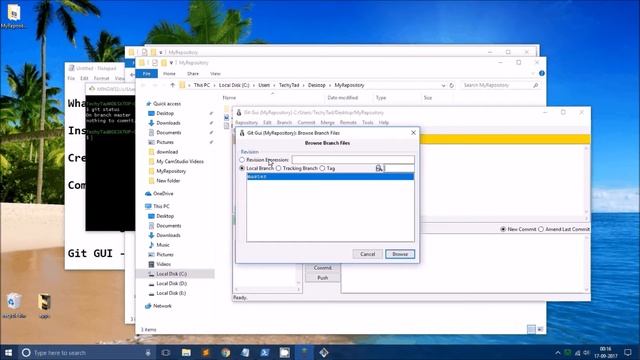Select OneDrive in navigation pane
Screen dimensions: 640x360
pyautogui.click(x=163, y=193)
